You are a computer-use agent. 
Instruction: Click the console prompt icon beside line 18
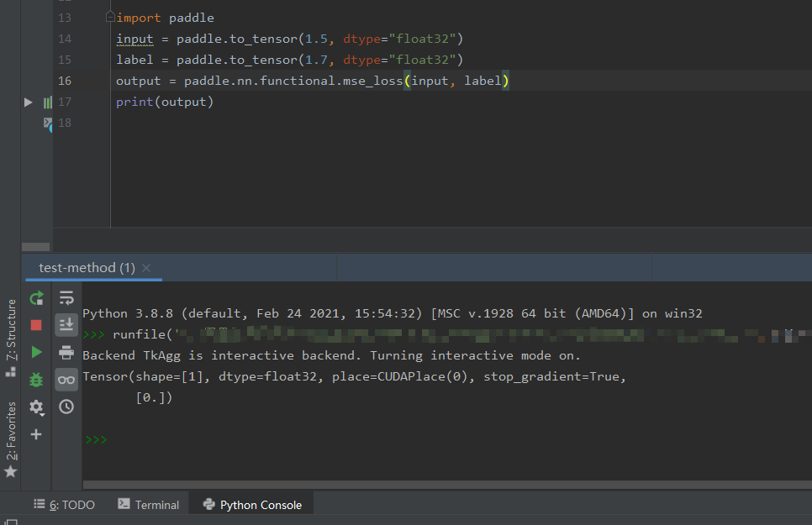[x=48, y=123]
